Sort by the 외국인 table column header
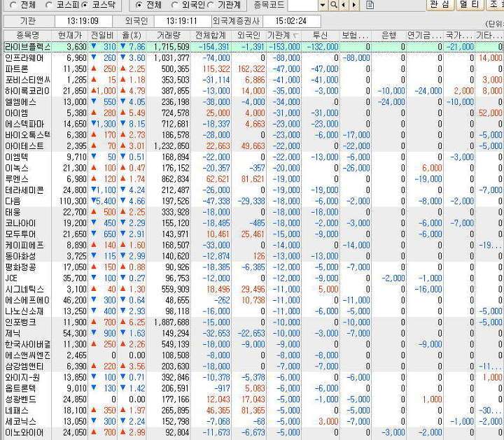This screenshot has width=504, height=440. 248,36
